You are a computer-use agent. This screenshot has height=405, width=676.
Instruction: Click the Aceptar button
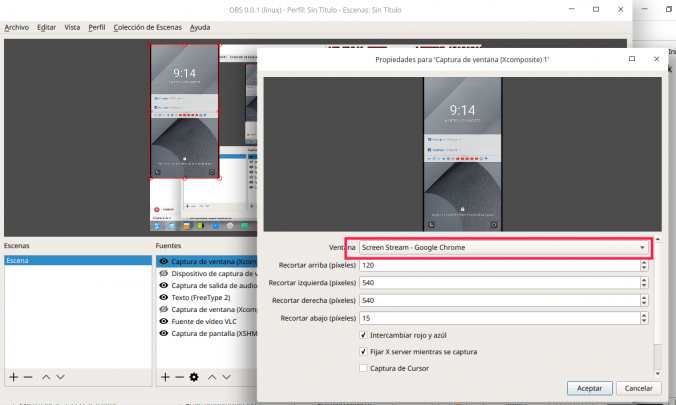point(589,388)
